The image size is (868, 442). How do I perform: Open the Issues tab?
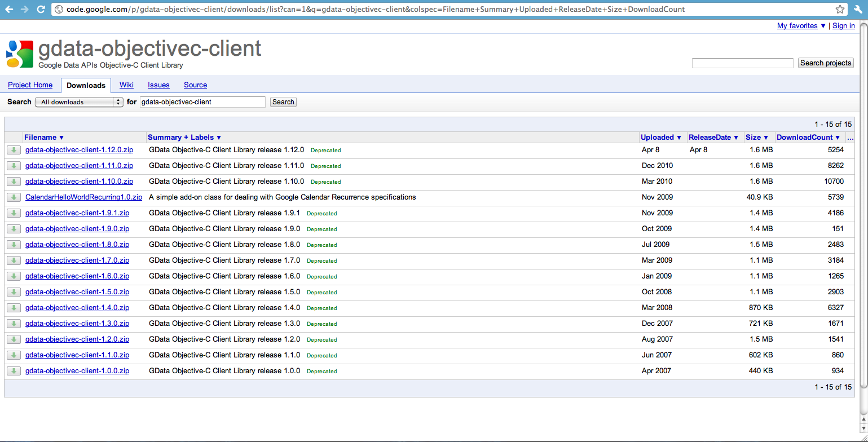pyautogui.click(x=158, y=85)
